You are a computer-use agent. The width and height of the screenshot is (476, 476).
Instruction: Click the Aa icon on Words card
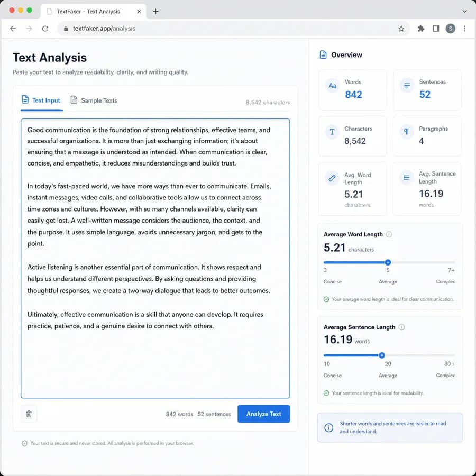[332, 86]
